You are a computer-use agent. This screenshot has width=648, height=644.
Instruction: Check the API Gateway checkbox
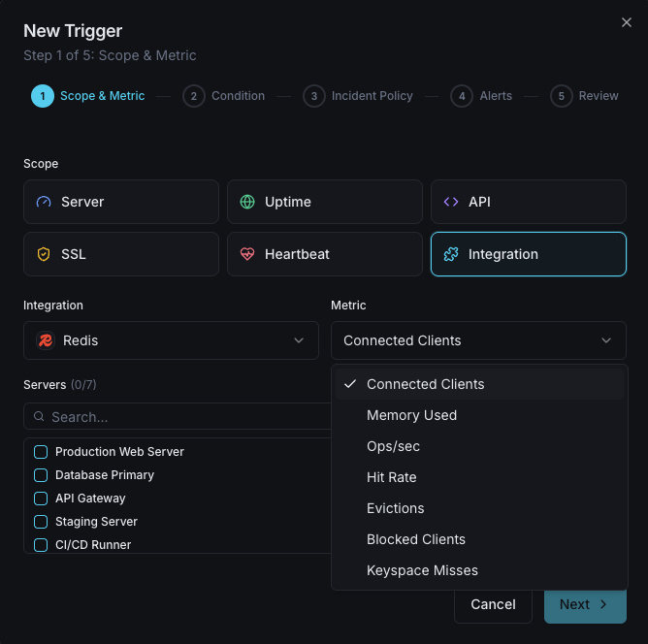41,499
